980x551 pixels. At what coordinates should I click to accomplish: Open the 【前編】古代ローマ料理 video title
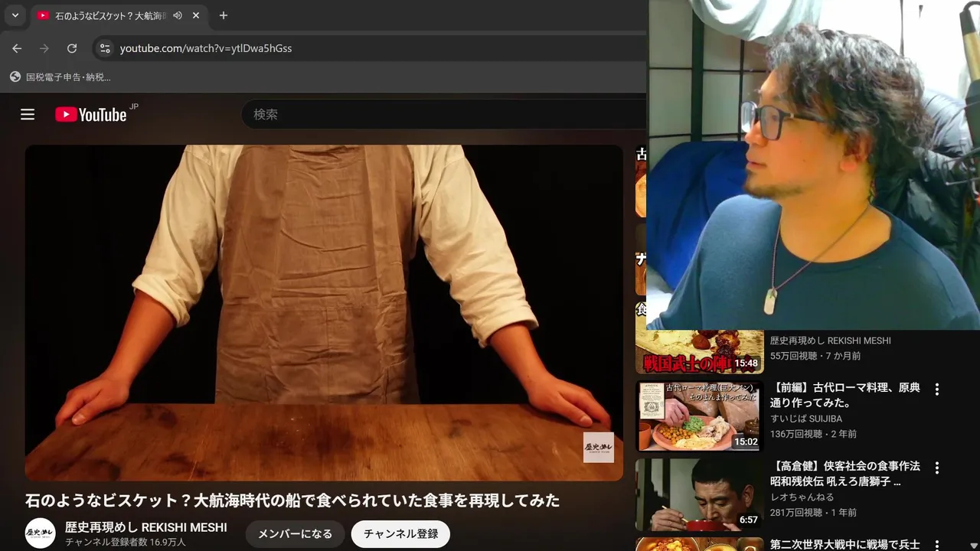[x=845, y=395]
